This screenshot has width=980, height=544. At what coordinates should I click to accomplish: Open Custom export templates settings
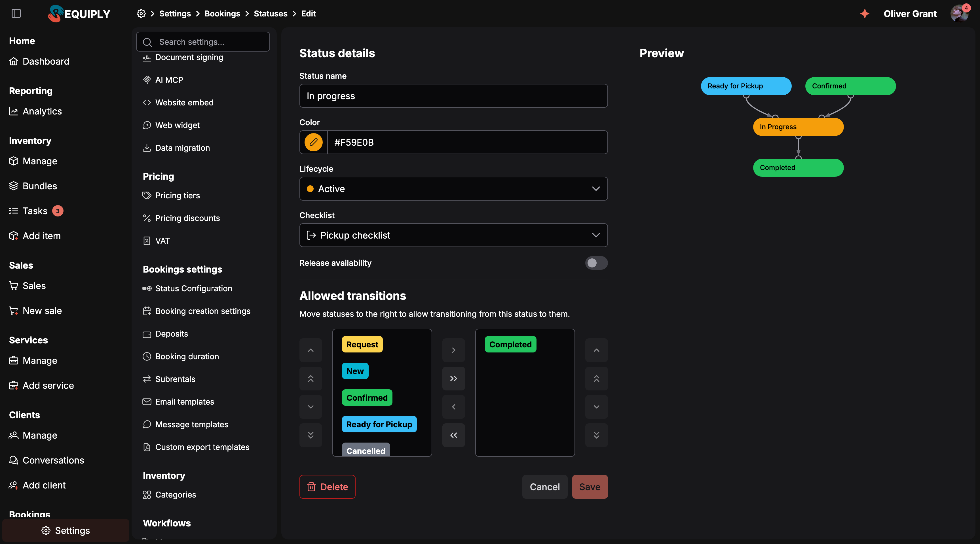click(196, 447)
